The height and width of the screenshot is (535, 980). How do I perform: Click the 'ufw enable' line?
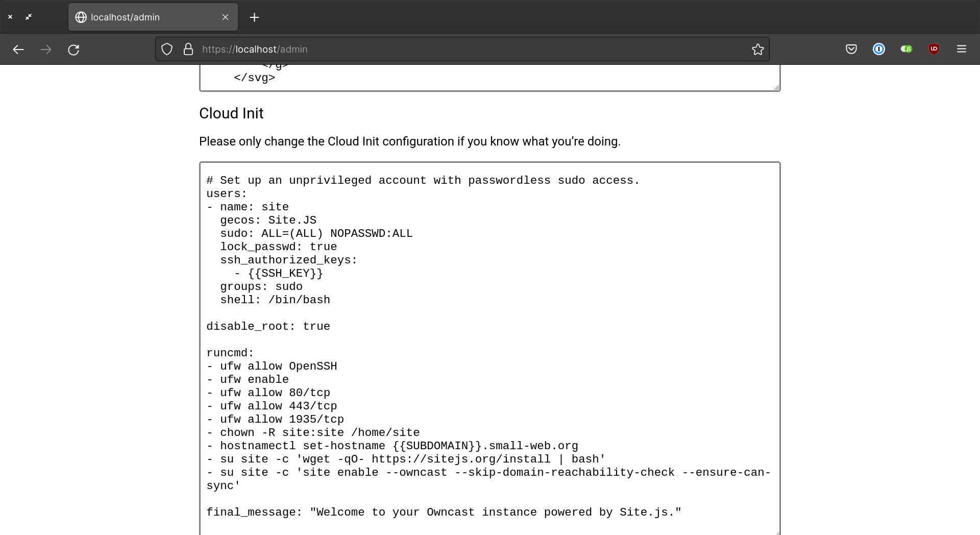tap(248, 380)
